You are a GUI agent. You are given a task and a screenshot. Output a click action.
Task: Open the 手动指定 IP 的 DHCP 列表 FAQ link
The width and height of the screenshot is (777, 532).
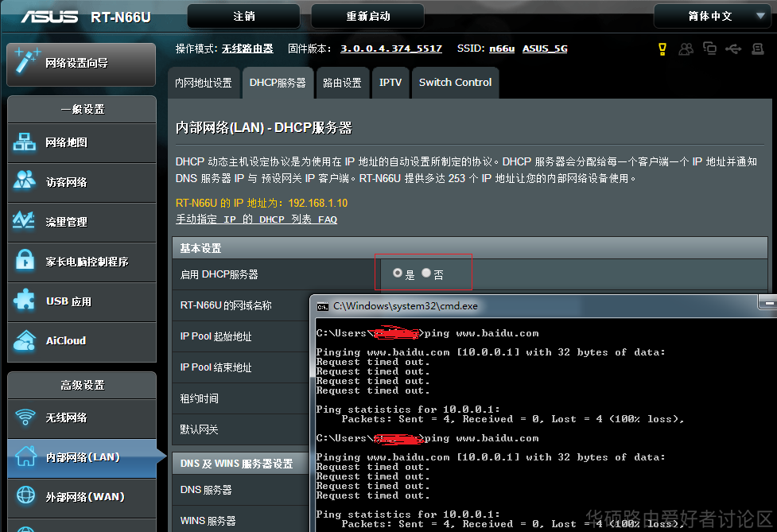click(x=256, y=219)
